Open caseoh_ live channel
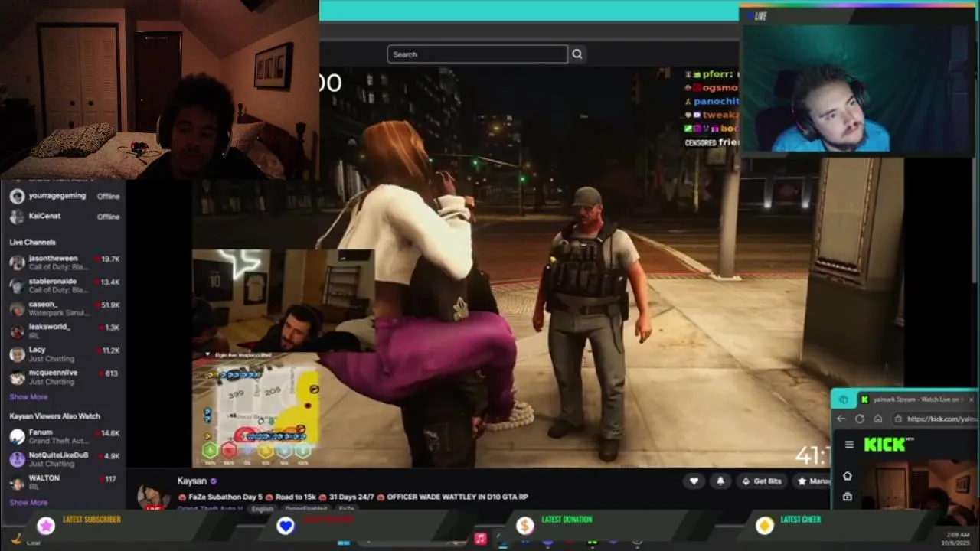Image resolution: width=980 pixels, height=551 pixels. tap(64, 308)
